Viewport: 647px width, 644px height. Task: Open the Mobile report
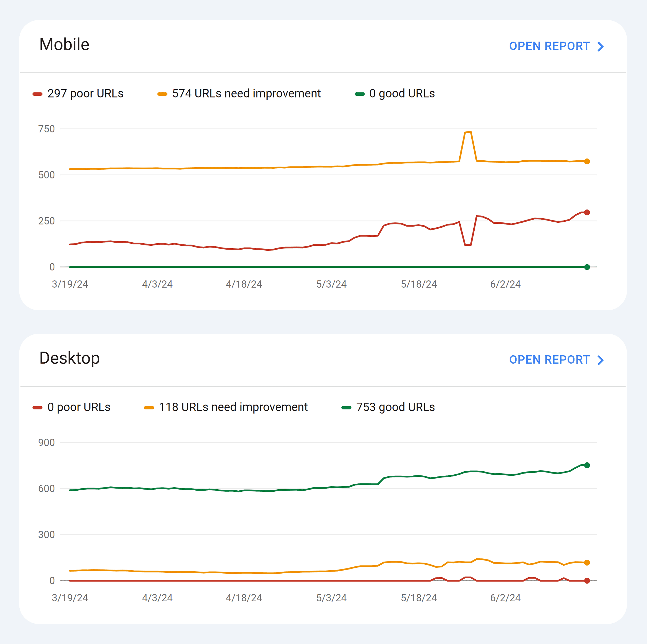(x=549, y=46)
